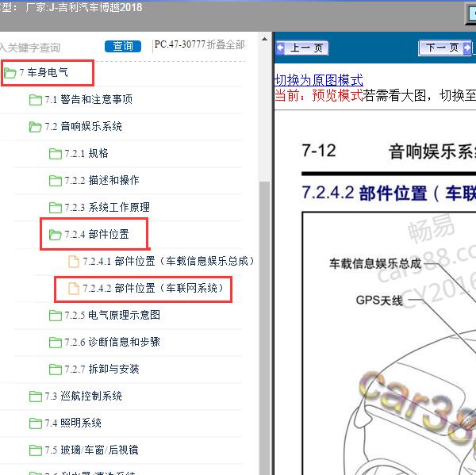Click the 车载信息娱乐总成 diagram label

[375, 263]
